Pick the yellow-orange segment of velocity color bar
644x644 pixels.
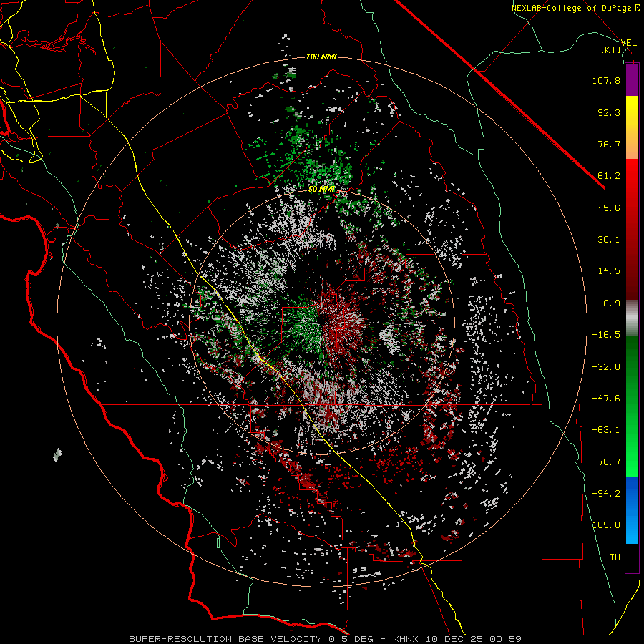coord(632,127)
